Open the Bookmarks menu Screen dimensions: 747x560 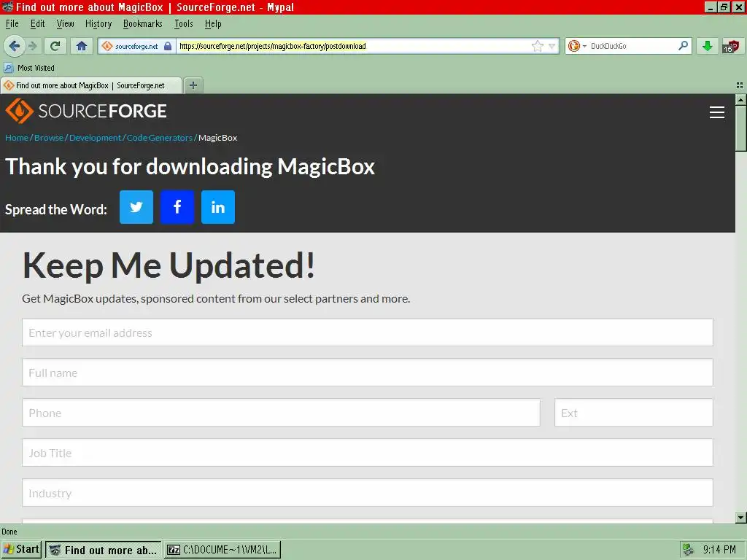tap(142, 24)
